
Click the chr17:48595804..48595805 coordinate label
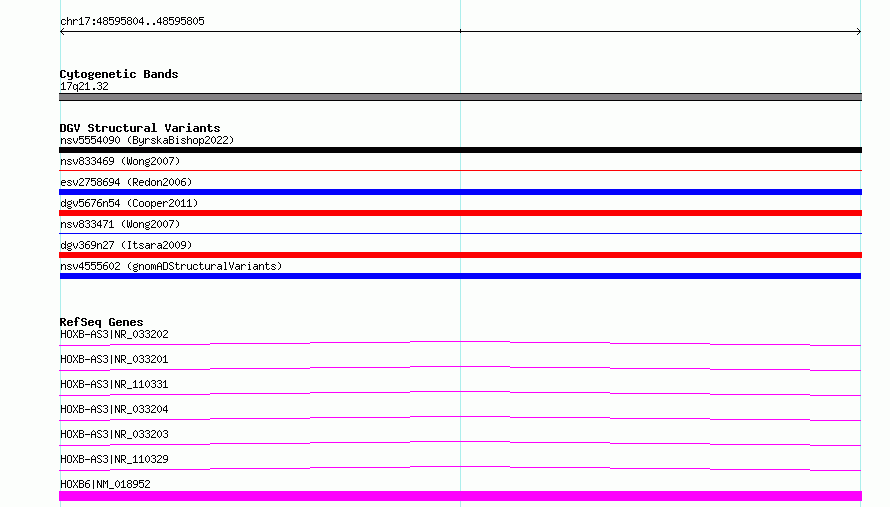132,21
